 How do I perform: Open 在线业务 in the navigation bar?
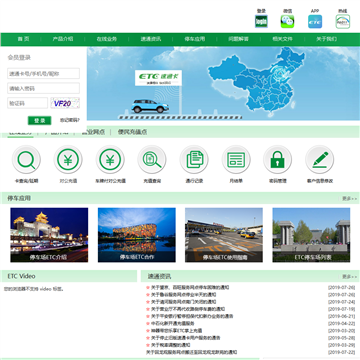pos(107,39)
